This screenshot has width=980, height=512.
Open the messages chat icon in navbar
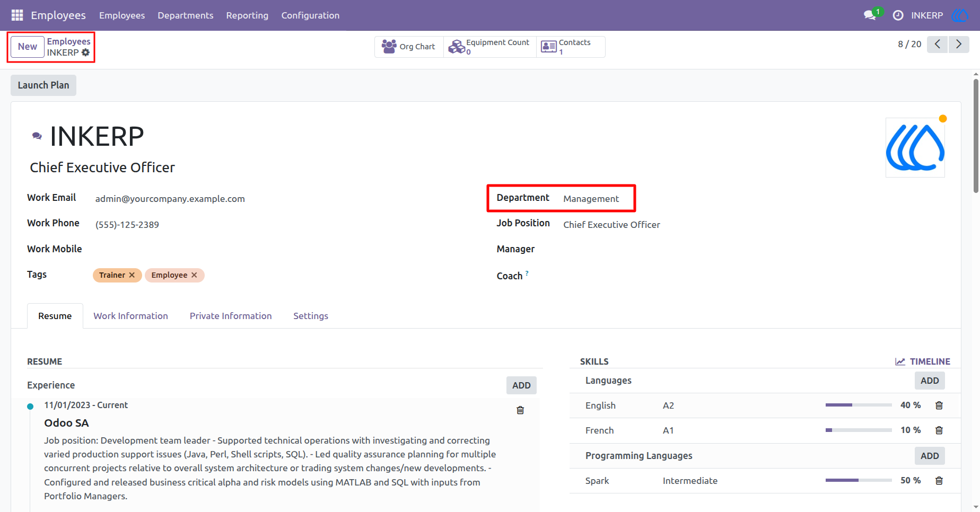click(x=870, y=15)
